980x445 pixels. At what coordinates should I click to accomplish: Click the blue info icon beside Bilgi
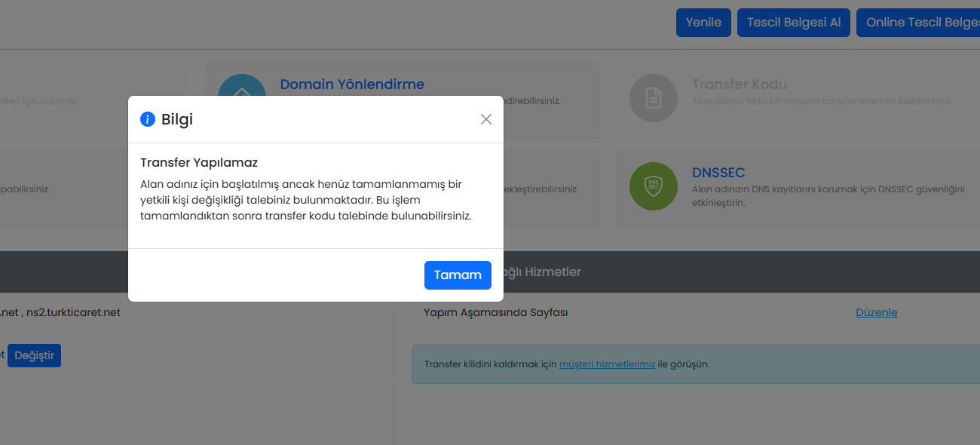click(148, 119)
